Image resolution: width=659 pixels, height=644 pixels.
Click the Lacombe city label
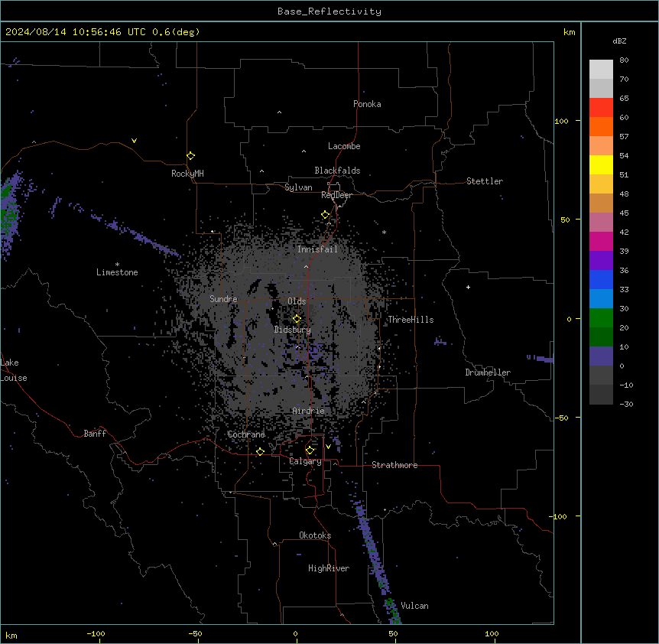(x=344, y=146)
